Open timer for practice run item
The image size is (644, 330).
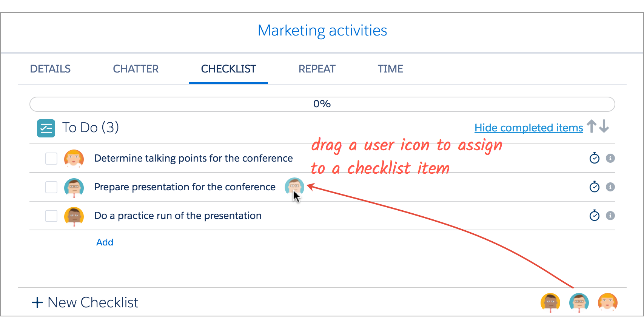595,215
